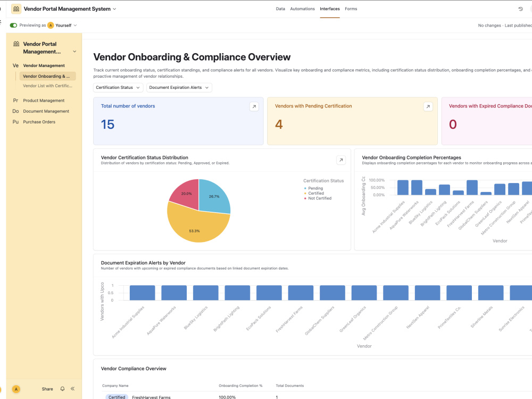Screen dimensions: 532x399
Task: Click the Share button
Action: 47,389
